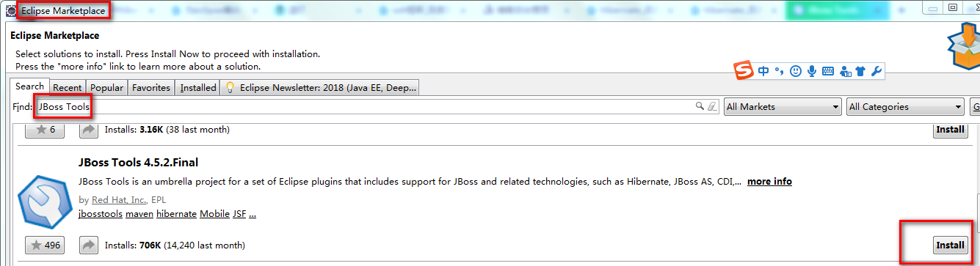
Task: Switch to the Search tab
Action: click(x=30, y=86)
